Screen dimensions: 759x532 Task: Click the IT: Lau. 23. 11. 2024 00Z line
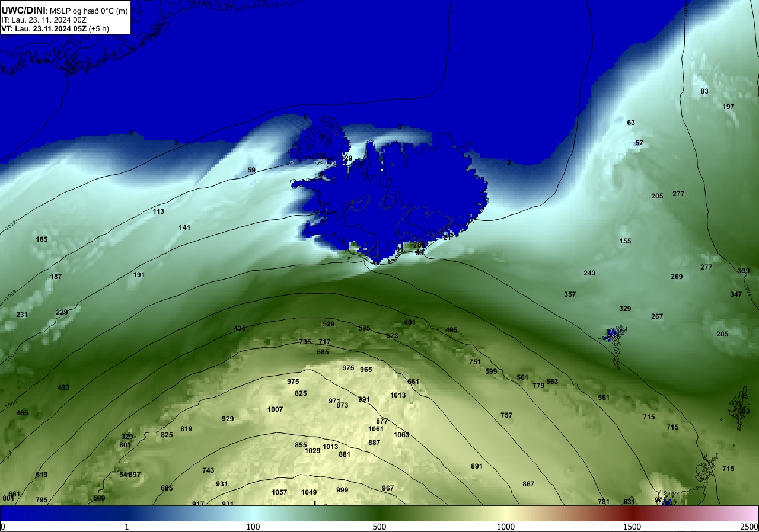[x=44, y=20]
